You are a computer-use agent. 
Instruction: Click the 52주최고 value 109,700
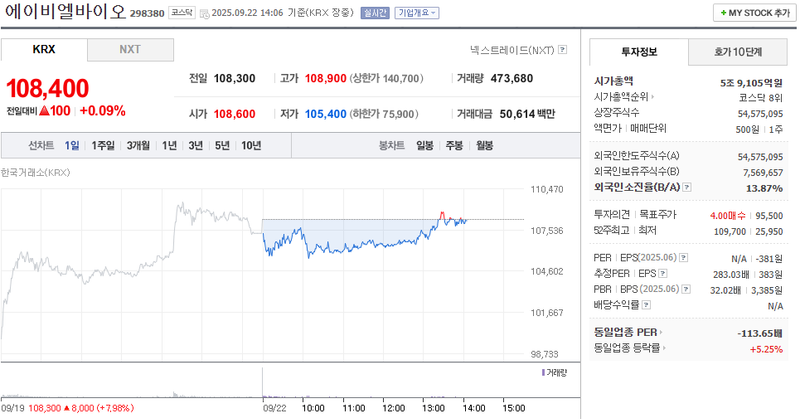click(x=730, y=232)
